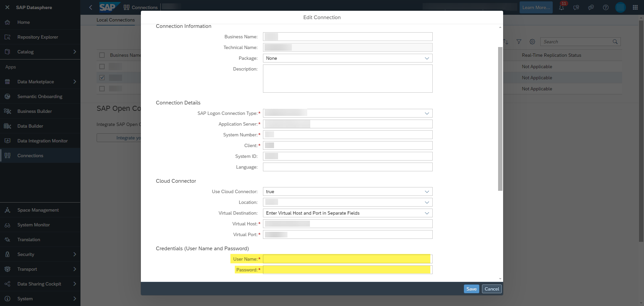Image resolution: width=644 pixels, height=306 pixels.
Task: Open Space Management
Action: coord(40,210)
